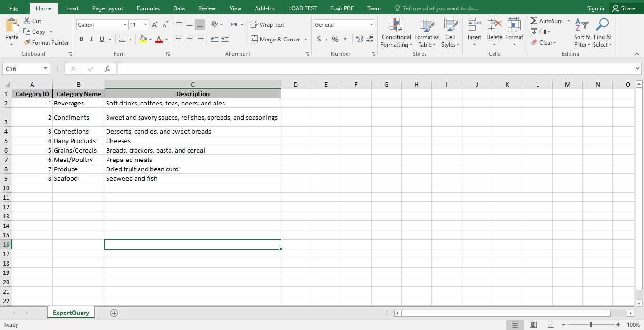Center cell text horizontally

(x=190, y=39)
